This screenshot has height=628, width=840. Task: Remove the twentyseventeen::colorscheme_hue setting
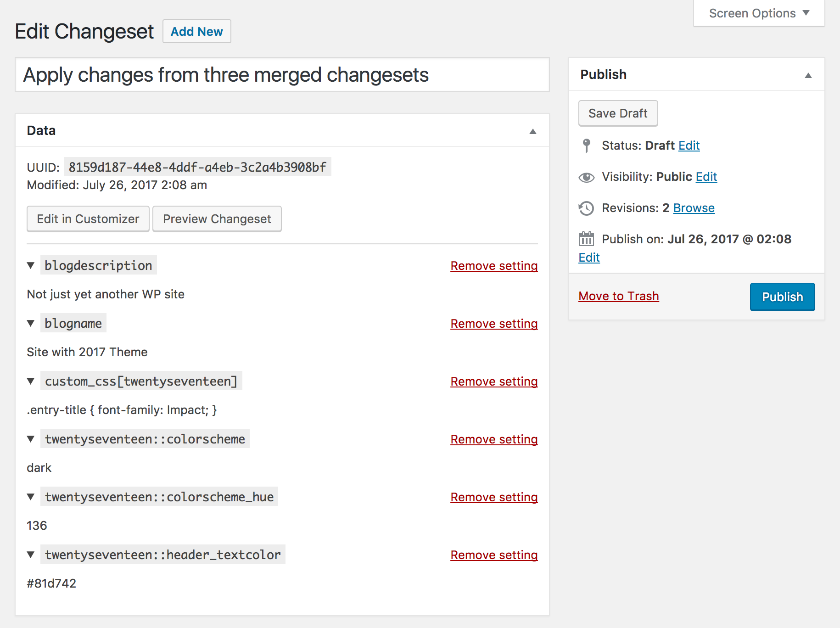pos(494,497)
